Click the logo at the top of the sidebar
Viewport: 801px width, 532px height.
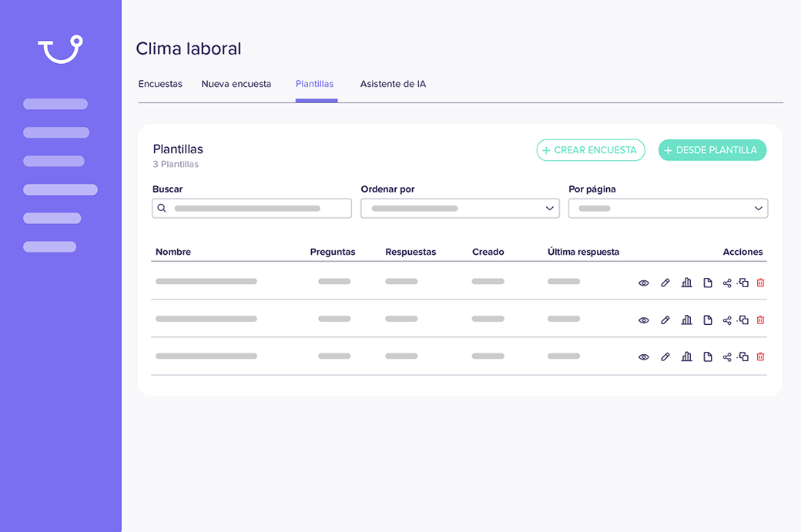tap(60, 49)
